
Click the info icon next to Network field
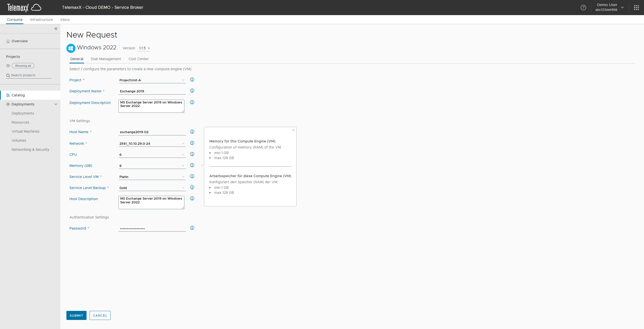pos(192,143)
